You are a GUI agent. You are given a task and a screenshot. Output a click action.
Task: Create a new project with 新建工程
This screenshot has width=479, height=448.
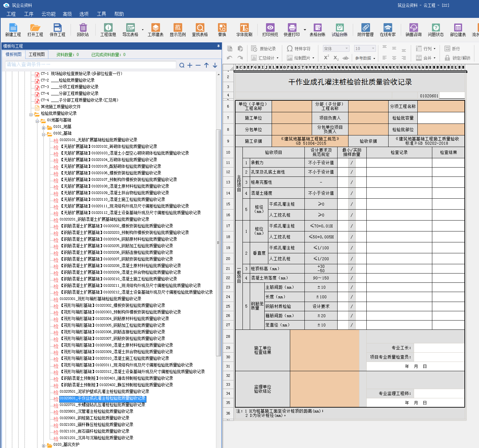tap(13, 30)
